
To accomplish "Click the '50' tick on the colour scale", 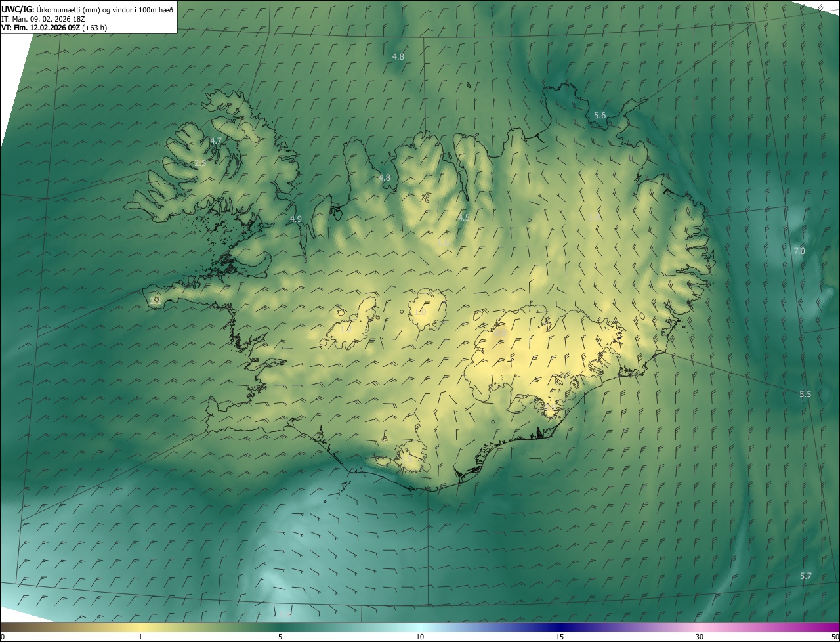I will click(x=835, y=637).
